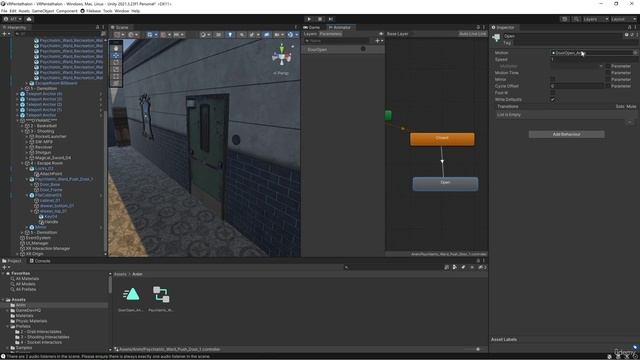Viewport: 640px width, 360px height.
Task: Open the draw mode dropdown in Scene toolbar
Action: [x=205, y=35]
